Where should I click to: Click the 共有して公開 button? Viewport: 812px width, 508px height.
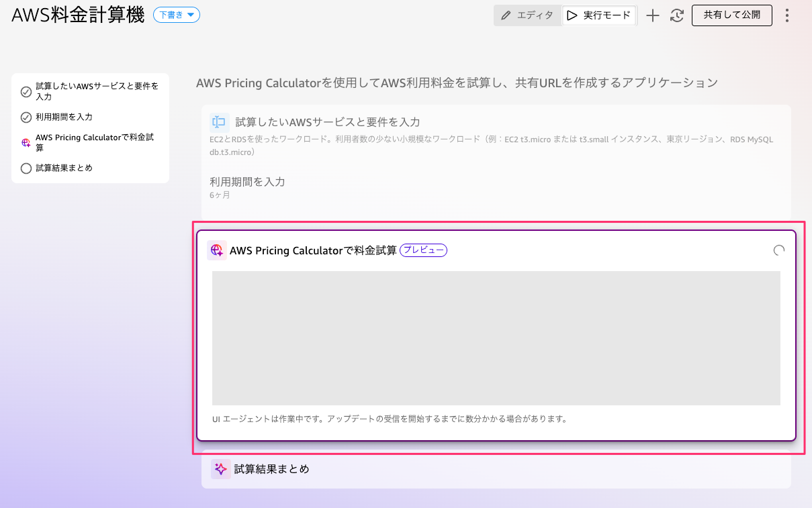(731, 15)
